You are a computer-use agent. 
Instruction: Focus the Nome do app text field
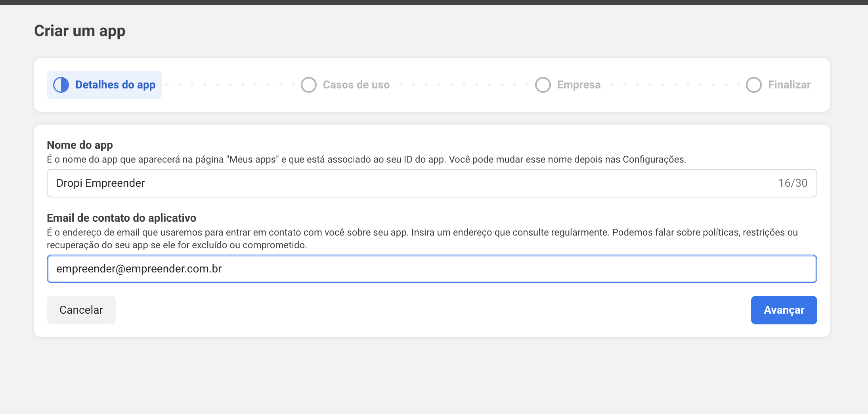(x=396, y=183)
